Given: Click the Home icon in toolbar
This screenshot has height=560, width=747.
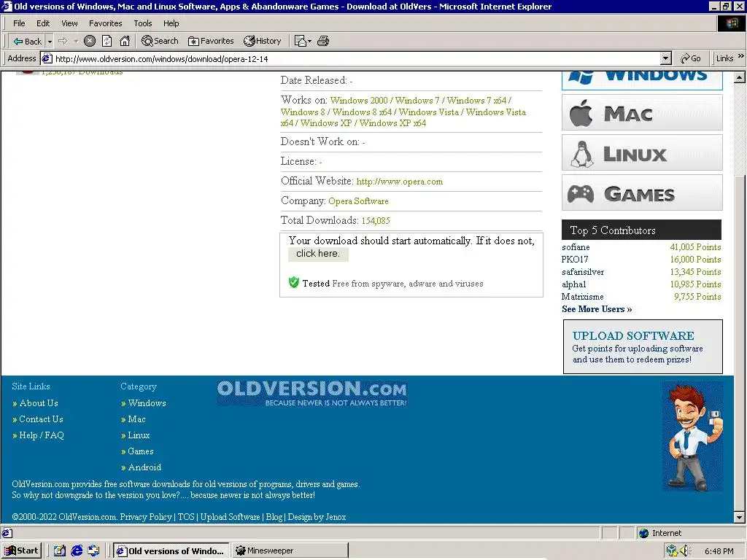Looking at the screenshot, I should pyautogui.click(x=125, y=42).
